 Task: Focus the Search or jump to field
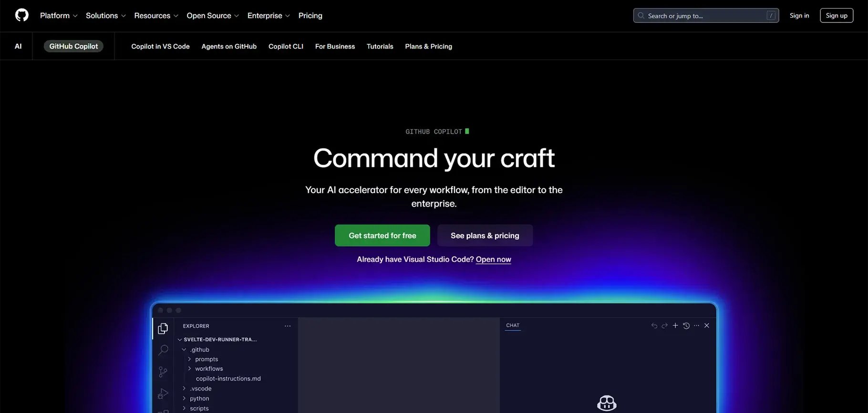pos(706,16)
